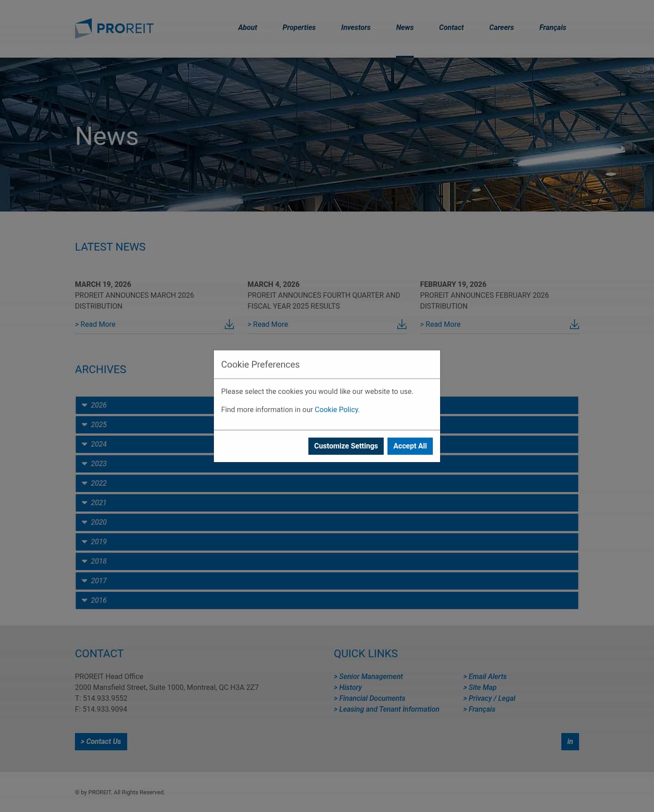Click the 'FEBRUARY 19, 2026' date text
Viewport: 654px width, 812px height.
click(x=453, y=285)
